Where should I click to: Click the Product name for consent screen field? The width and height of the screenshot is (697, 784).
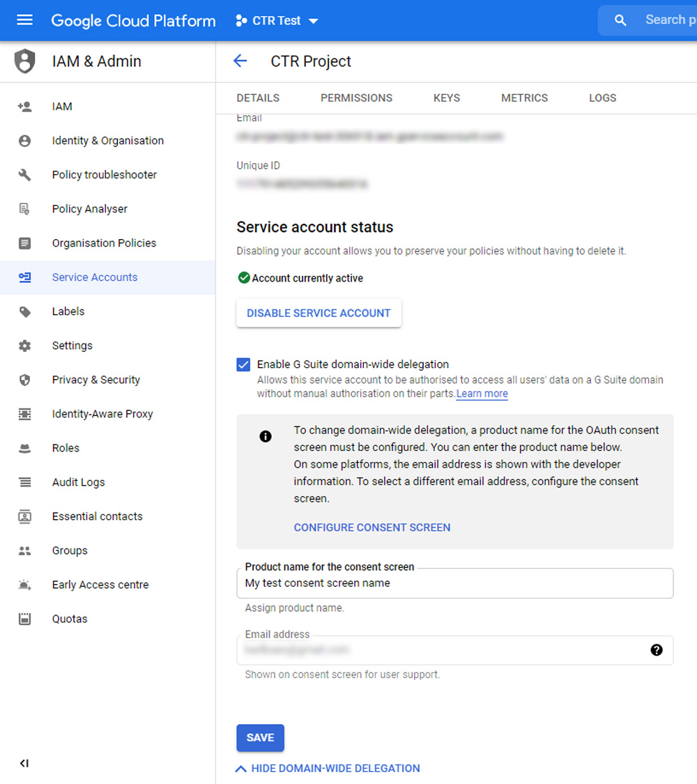pos(454,583)
